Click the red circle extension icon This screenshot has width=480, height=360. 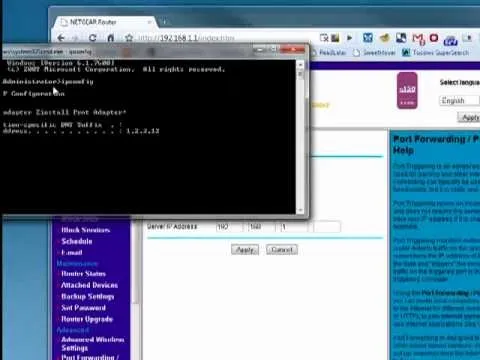pyautogui.click(x=434, y=38)
